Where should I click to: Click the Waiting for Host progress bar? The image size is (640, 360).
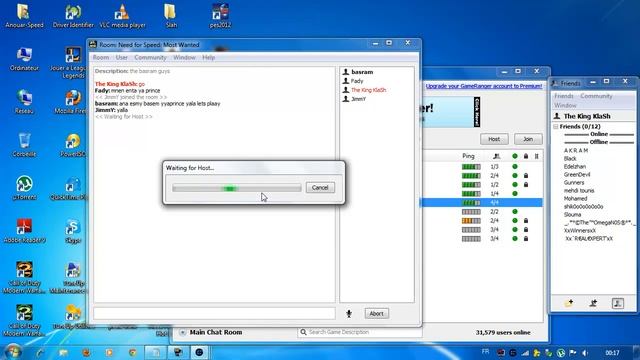tap(236, 188)
